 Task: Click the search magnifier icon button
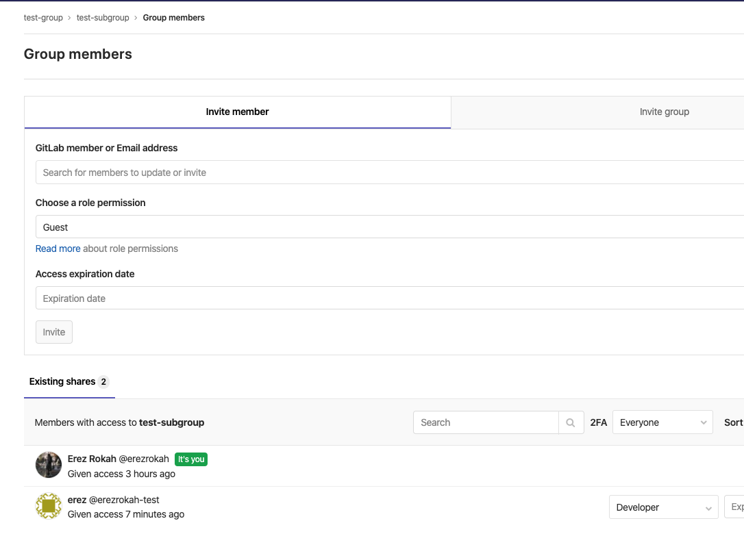[571, 422]
